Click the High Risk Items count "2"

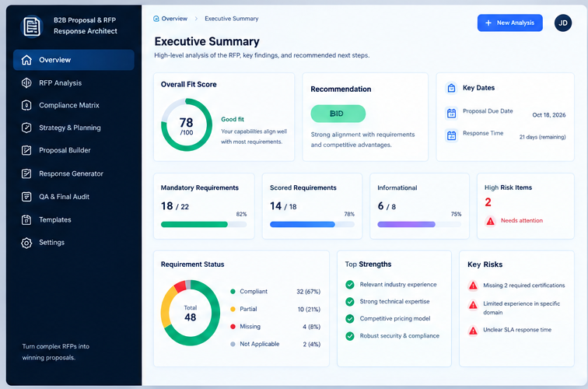pos(488,202)
